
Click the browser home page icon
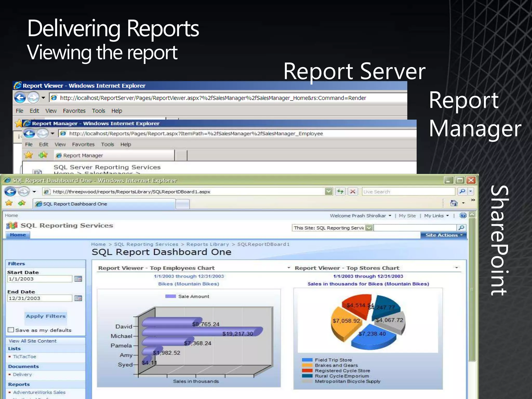(454, 203)
